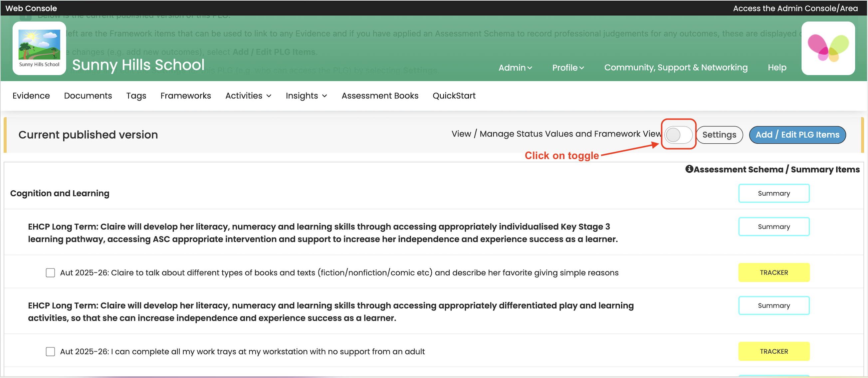This screenshot has height=378, width=868.
Task: Open the Frameworks menu item
Action: [185, 96]
